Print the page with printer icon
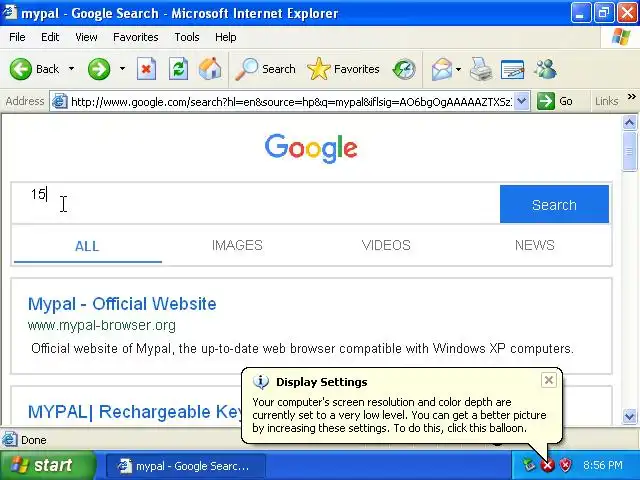Viewport: 640px width, 480px height. [480, 69]
